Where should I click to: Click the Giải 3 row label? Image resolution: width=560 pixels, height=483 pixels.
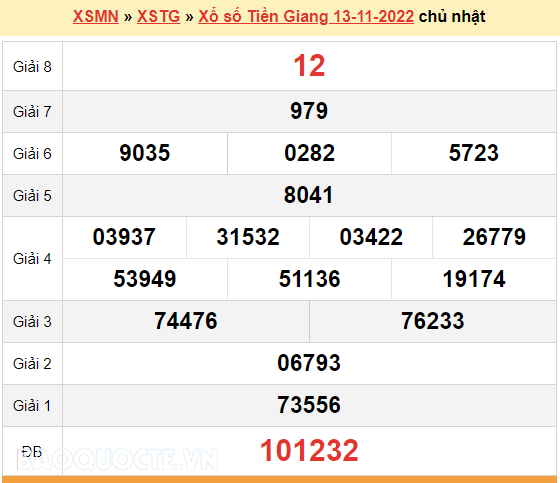[32, 322]
